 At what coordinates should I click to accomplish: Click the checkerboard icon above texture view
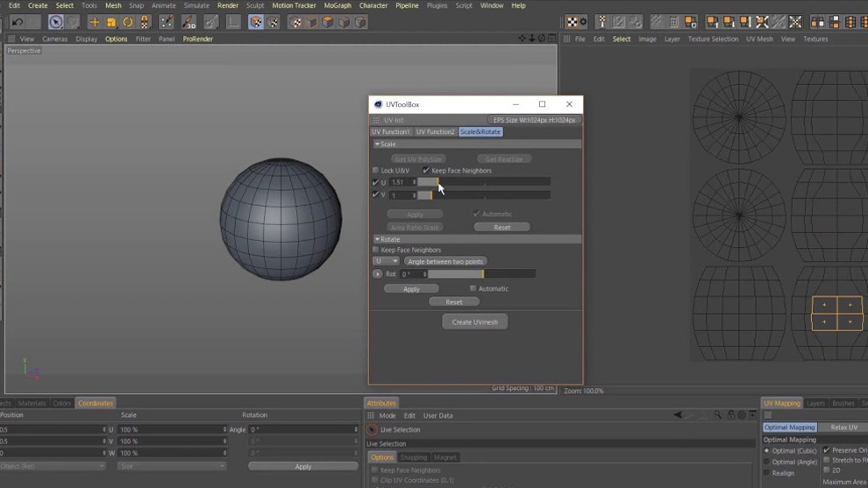(x=573, y=22)
